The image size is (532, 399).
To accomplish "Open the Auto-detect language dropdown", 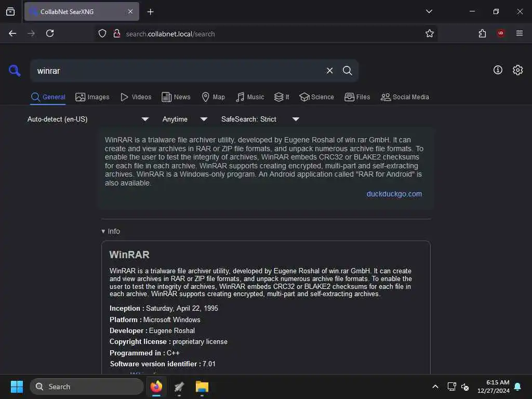I will [x=88, y=119].
